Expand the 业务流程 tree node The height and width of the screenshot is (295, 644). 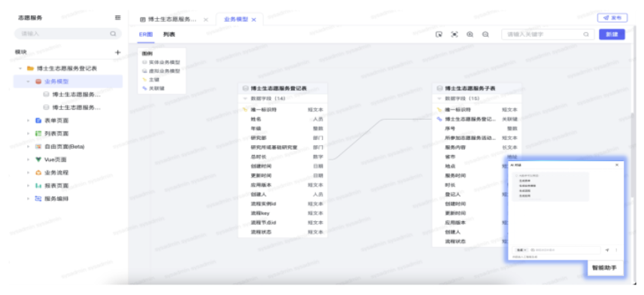[x=29, y=172]
